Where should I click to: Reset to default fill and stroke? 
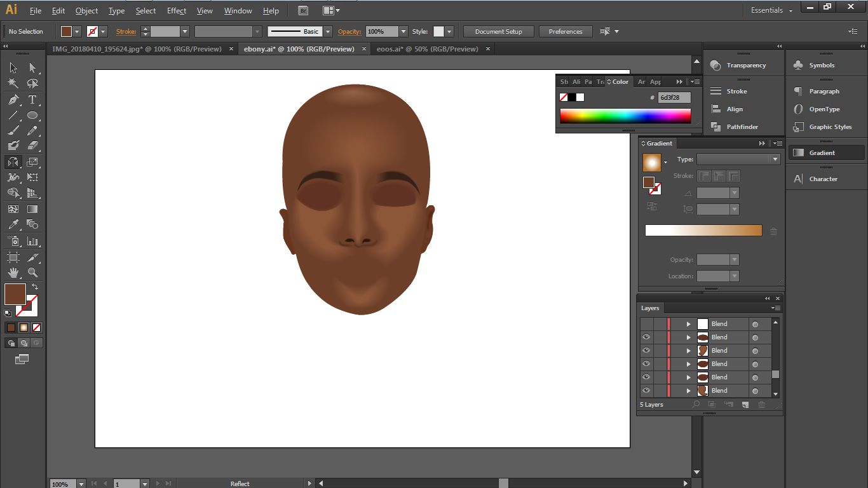click(x=8, y=313)
